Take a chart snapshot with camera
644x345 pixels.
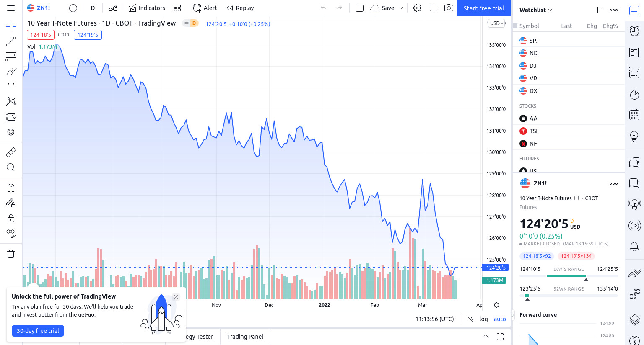click(x=449, y=8)
